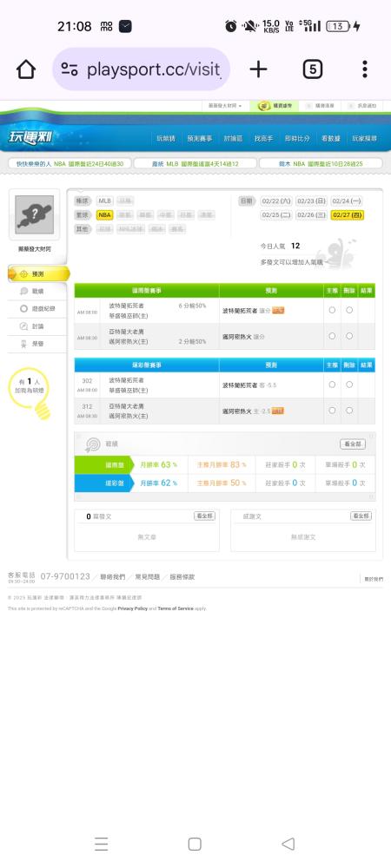Click the site info icon in address bar
The height and width of the screenshot is (868, 391).
pyautogui.click(x=70, y=69)
